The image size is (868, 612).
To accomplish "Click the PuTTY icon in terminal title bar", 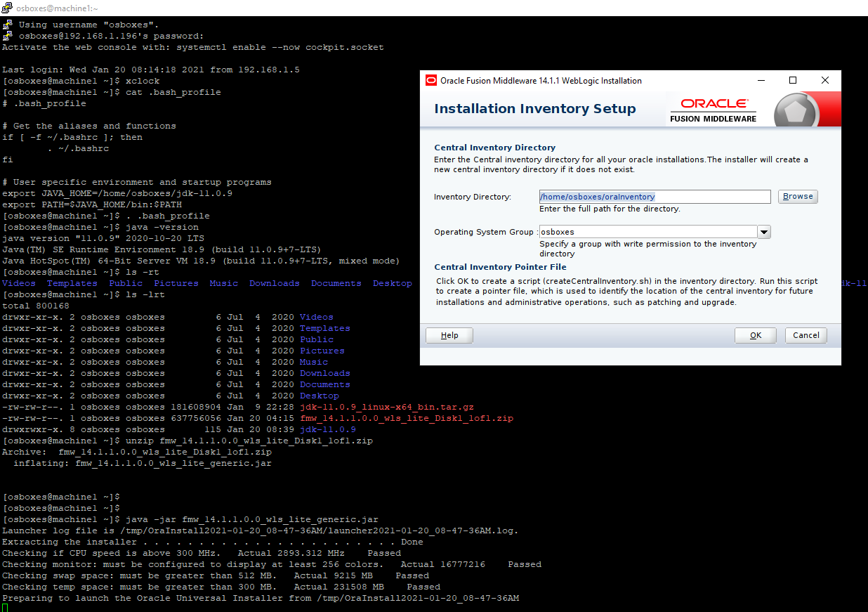I will tap(8, 8).
